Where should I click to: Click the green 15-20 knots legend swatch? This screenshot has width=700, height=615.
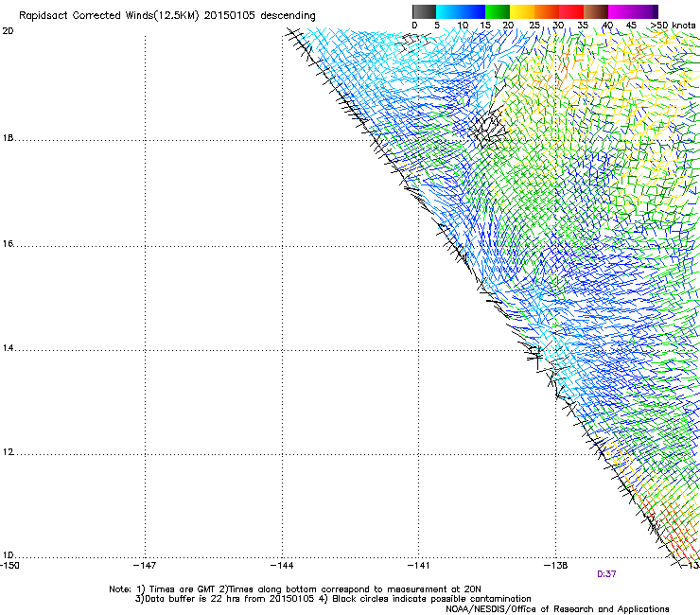point(498,11)
